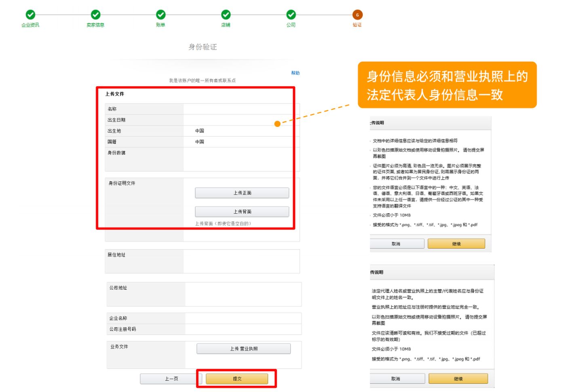The height and width of the screenshot is (392, 582).
Task: Click the 店铺 step label
Action: click(226, 25)
